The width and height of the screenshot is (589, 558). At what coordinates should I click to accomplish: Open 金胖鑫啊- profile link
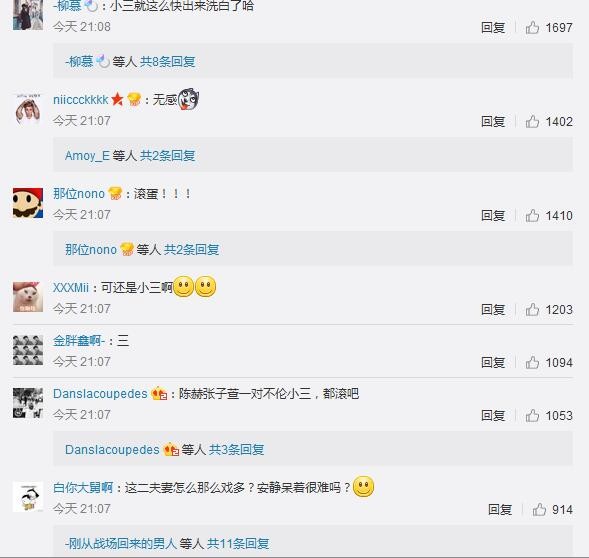coord(79,340)
